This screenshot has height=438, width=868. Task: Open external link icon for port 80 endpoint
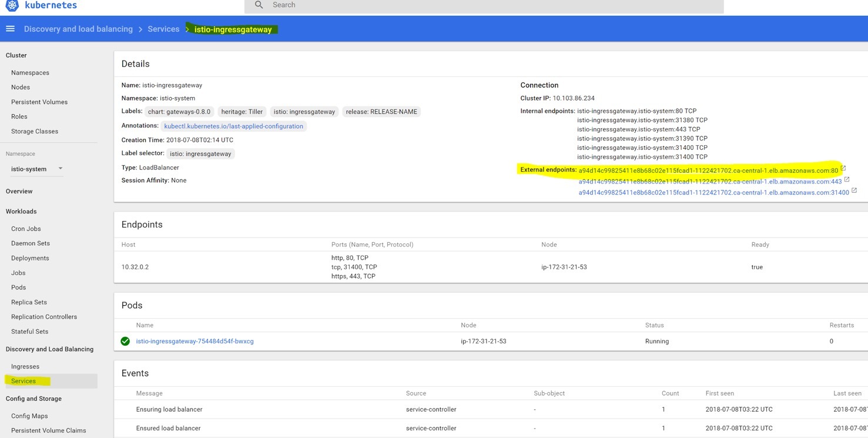843,168
